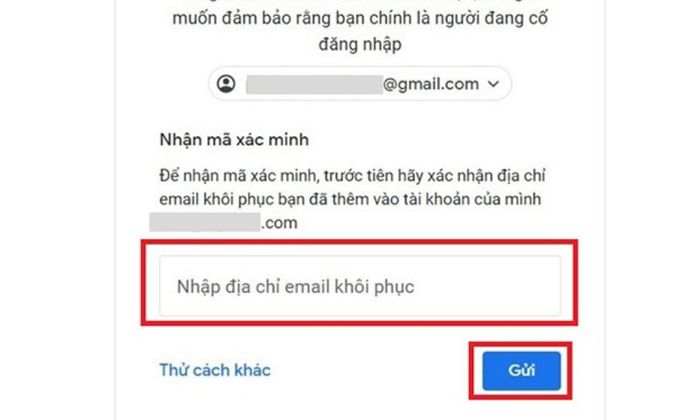700x420 pixels.
Task: Click the account avatar icon
Action: [226, 83]
